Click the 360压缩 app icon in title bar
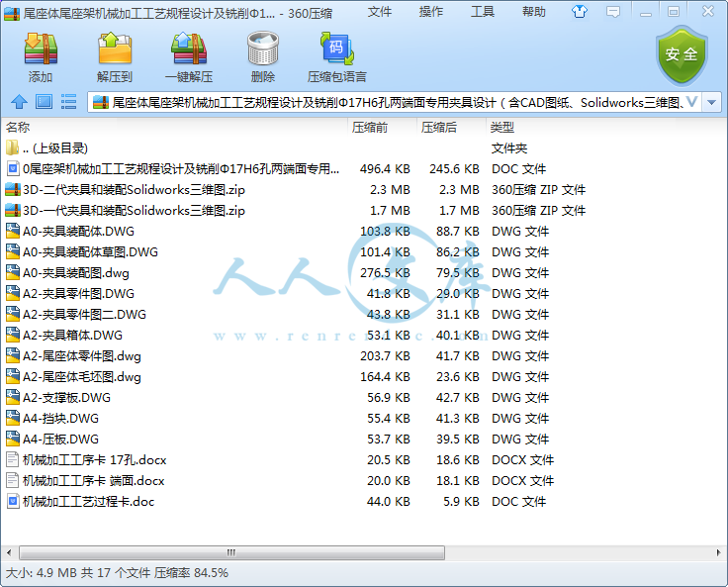The width and height of the screenshot is (728, 587). click(x=12, y=14)
